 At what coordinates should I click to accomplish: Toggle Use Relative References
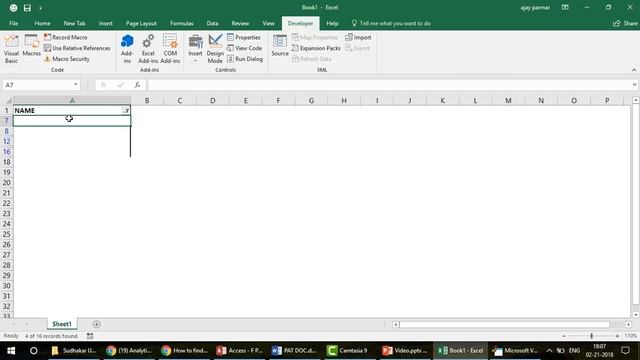pos(77,48)
